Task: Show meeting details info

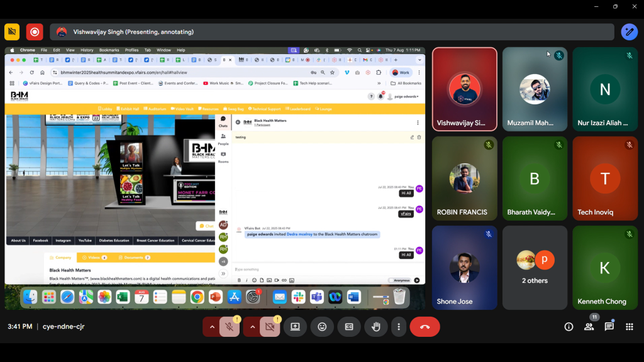Action: point(569,327)
